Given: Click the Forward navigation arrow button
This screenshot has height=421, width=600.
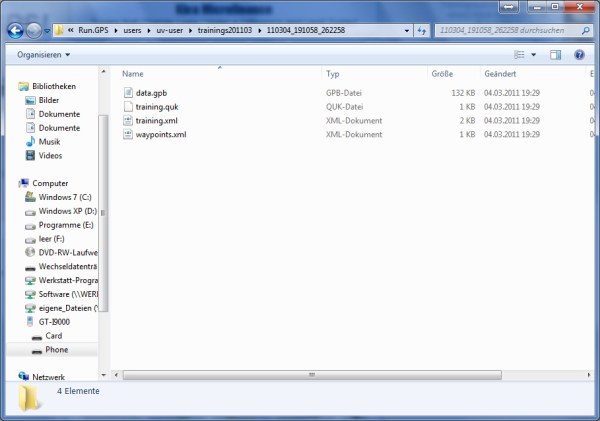Looking at the screenshot, I should [x=38, y=30].
